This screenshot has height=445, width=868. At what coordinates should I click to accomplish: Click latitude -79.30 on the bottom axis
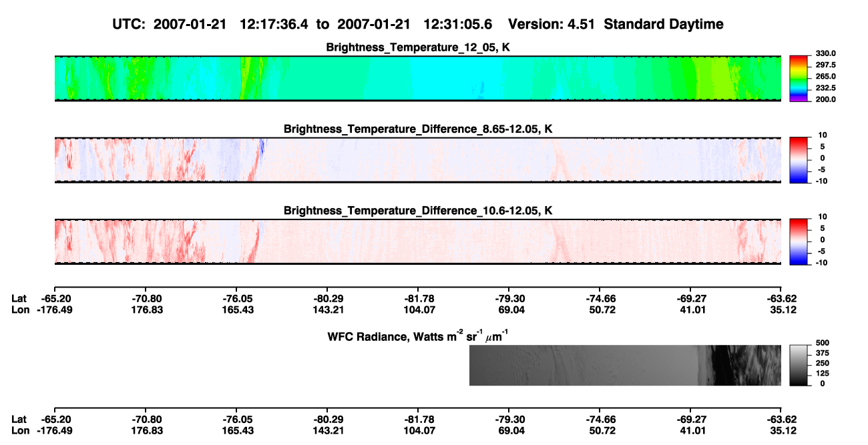coord(509,420)
